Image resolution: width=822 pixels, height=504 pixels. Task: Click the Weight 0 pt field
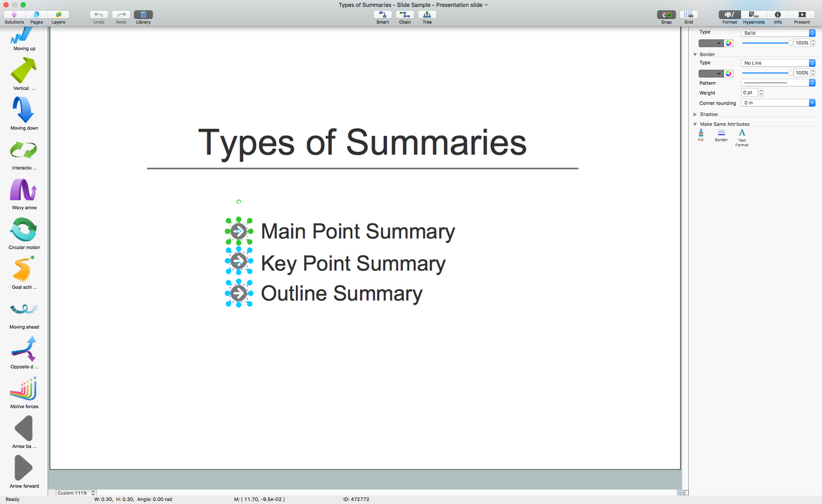tap(749, 93)
